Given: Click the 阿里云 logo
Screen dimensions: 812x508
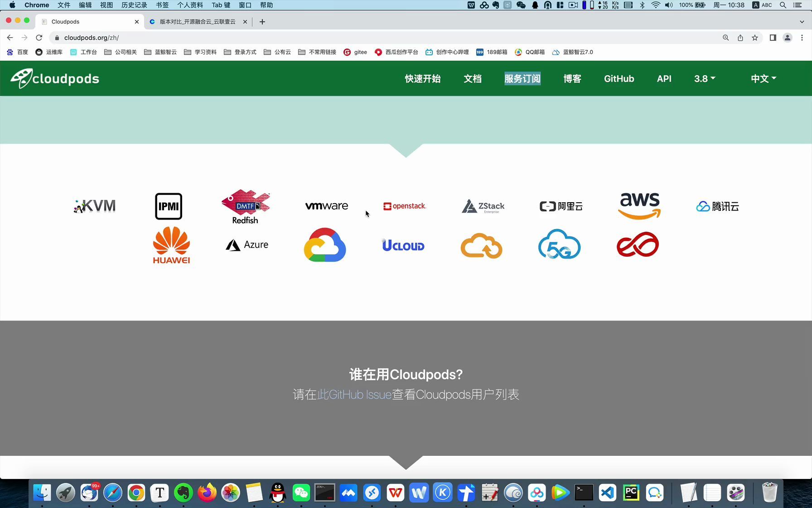Looking at the screenshot, I should pos(561,206).
